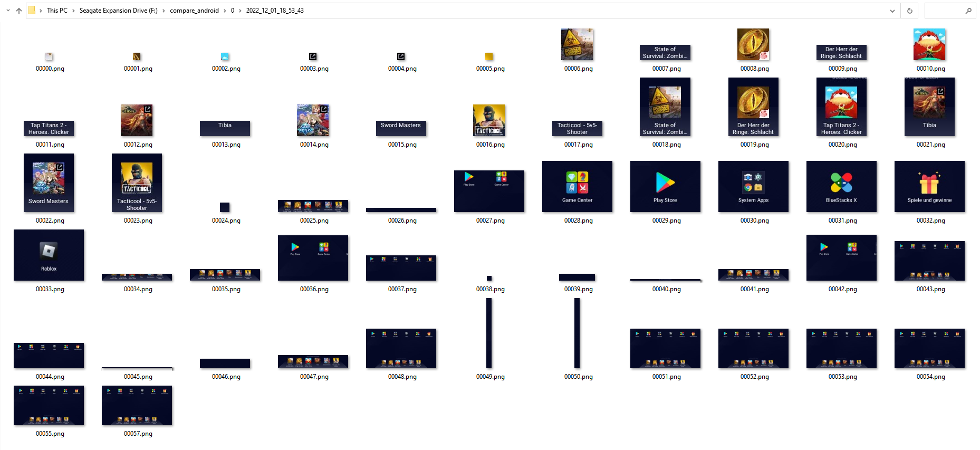Select the small dark square image 00024.png

click(x=225, y=207)
